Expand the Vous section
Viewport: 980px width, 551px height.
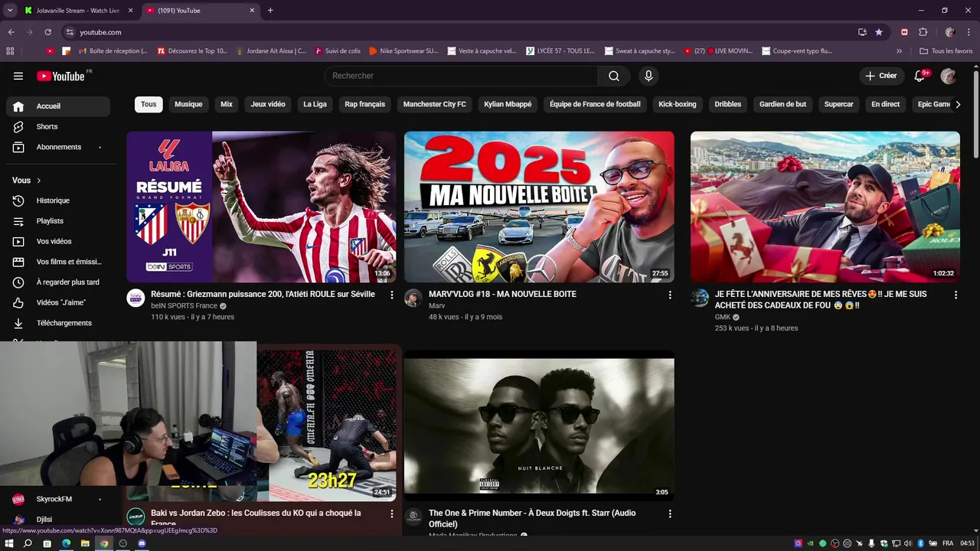tap(27, 181)
